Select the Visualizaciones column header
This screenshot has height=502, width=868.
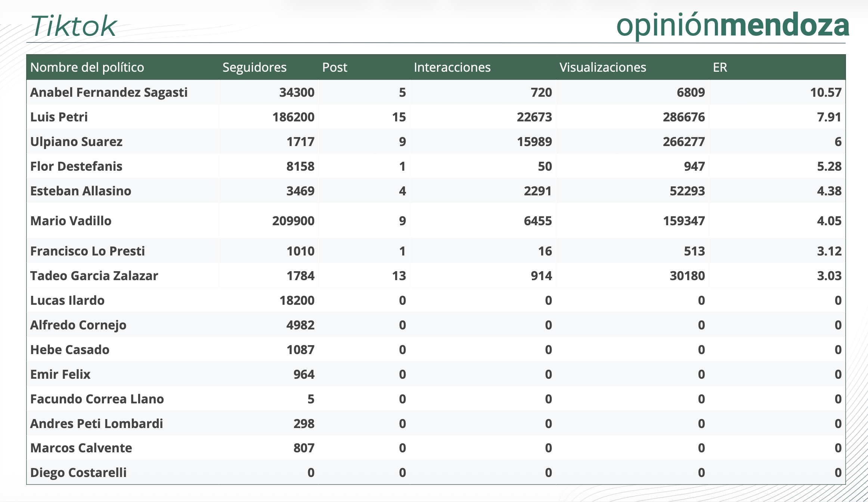tap(602, 67)
